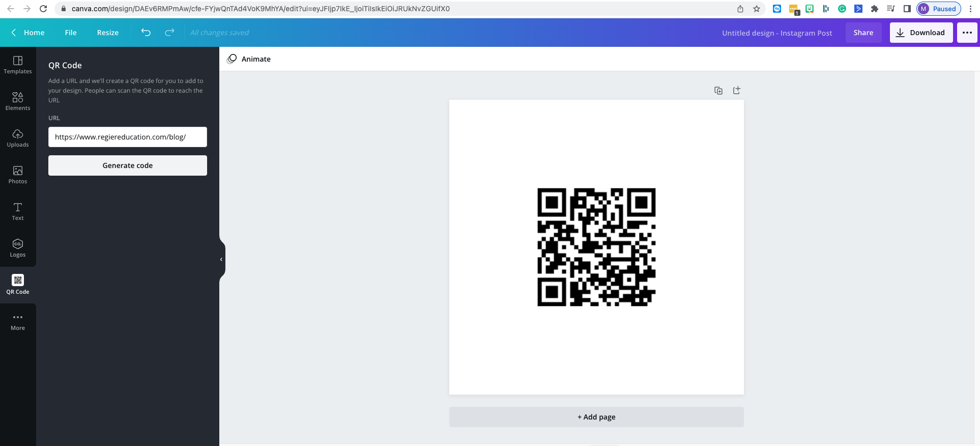The width and height of the screenshot is (980, 446).
Task: Edit the design title field
Action: tap(777, 33)
